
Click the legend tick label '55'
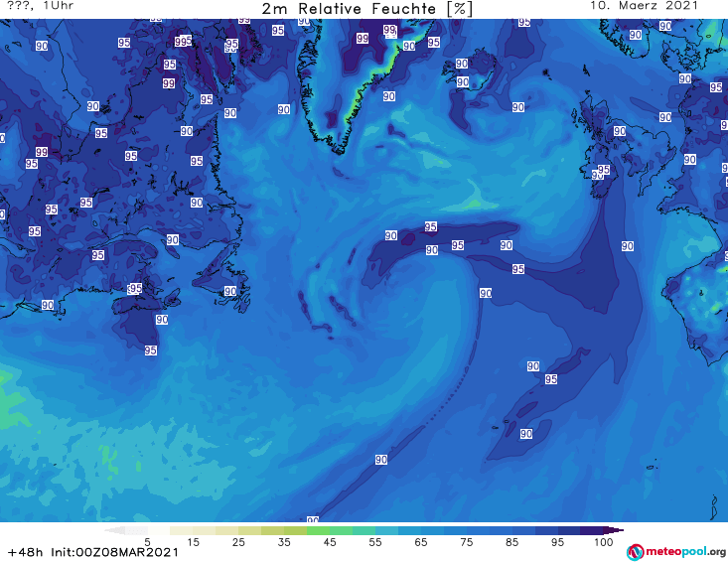point(374,542)
